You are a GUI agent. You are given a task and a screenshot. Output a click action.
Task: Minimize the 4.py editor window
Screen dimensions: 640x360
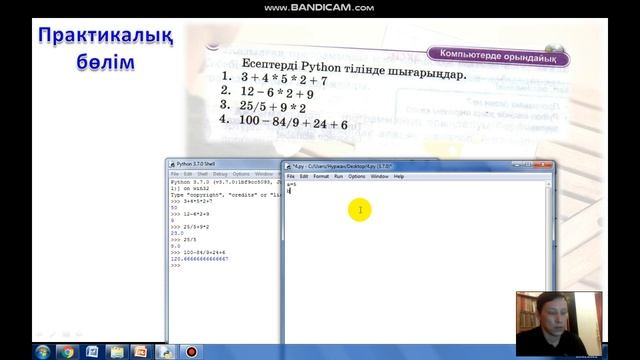(517, 165)
